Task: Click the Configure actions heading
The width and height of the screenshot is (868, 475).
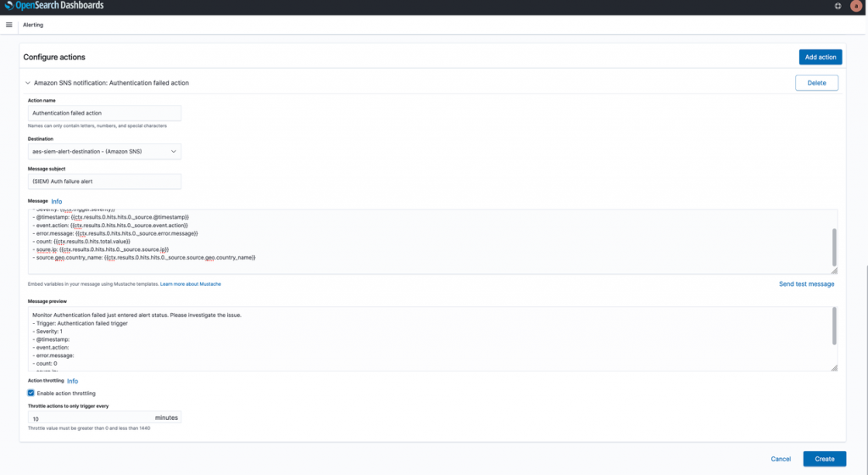Action: [54, 57]
